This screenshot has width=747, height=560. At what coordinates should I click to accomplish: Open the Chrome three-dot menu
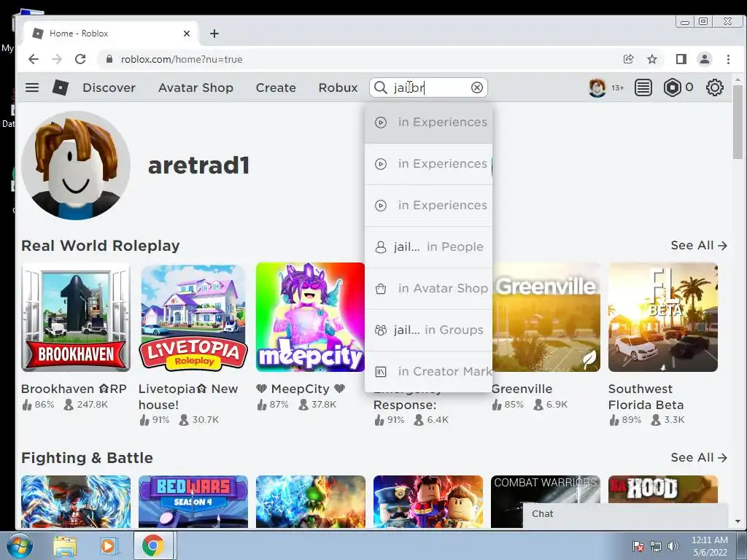tap(728, 59)
